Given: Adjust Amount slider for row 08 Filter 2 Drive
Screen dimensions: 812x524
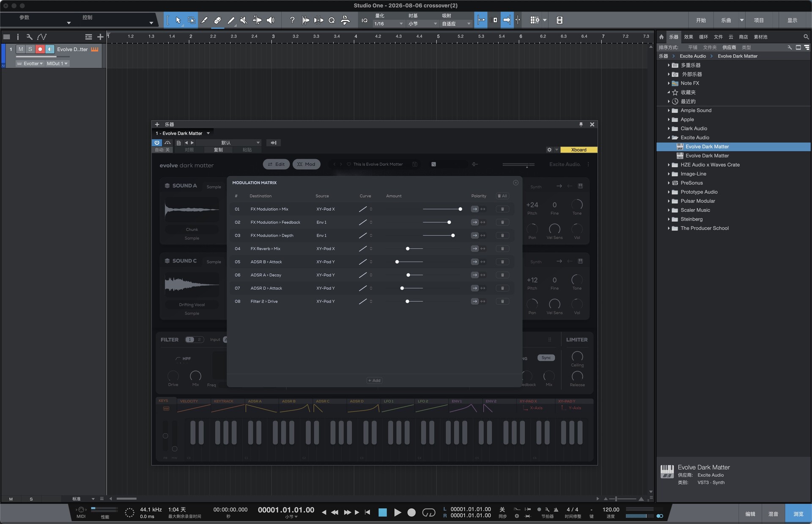Looking at the screenshot, I should coord(407,302).
